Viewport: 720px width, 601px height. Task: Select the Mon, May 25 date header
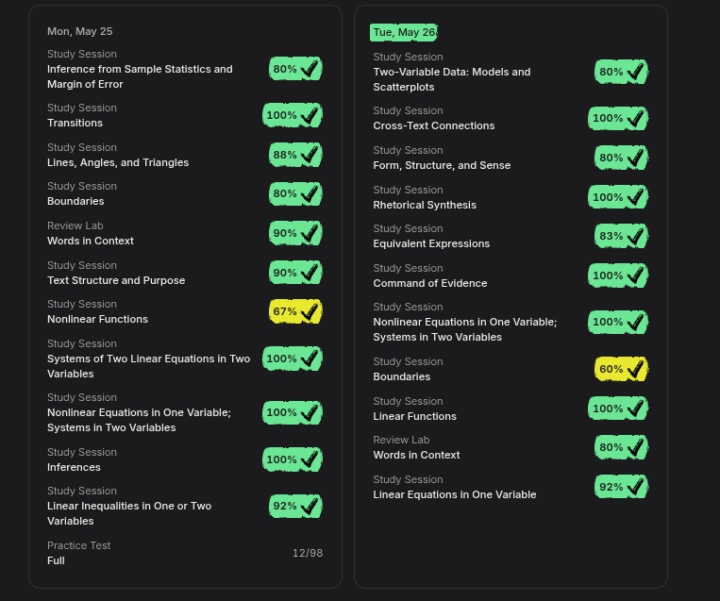click(80, 31)
